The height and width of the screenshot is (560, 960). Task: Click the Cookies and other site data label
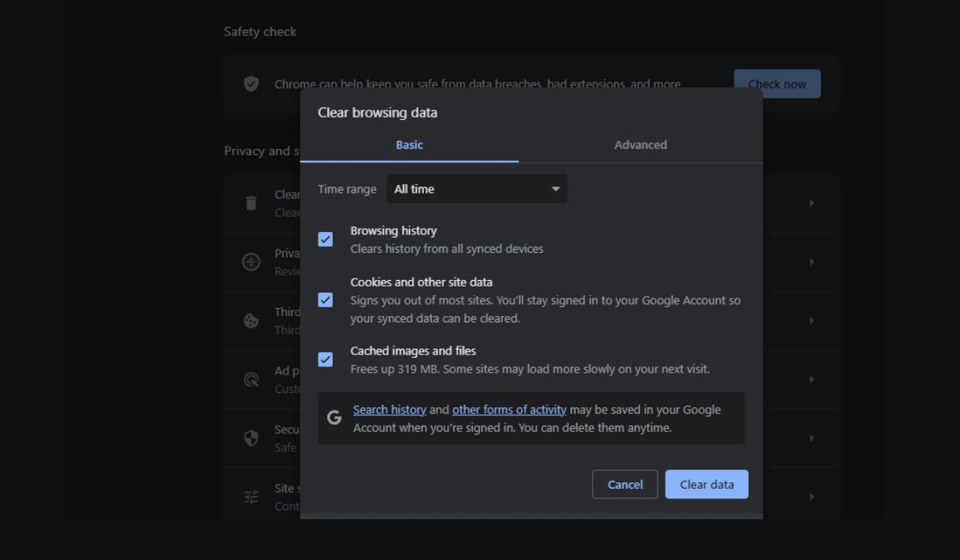click(422, 282)
